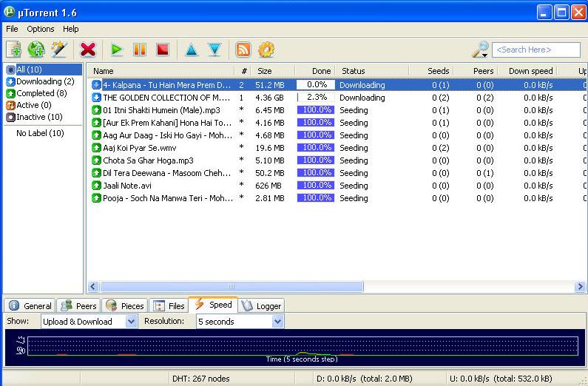This screenshot has width=588, height=386.
Task: Click the Search Here input field
Action: click(x=536, y=50)
